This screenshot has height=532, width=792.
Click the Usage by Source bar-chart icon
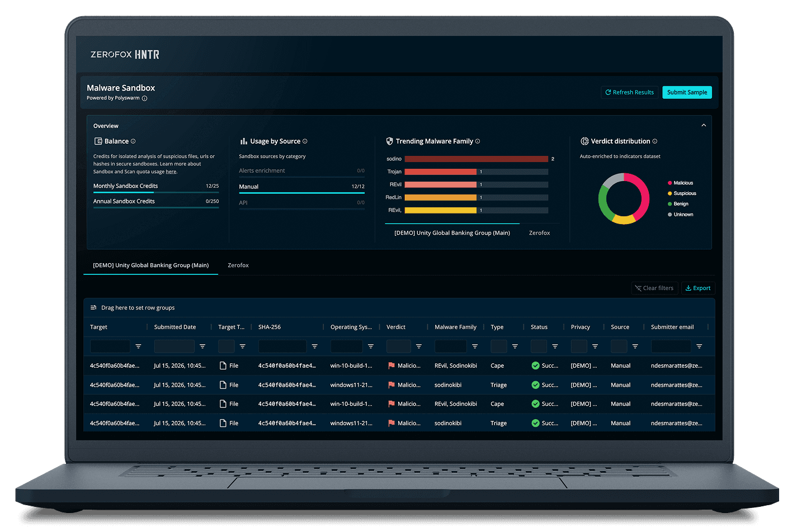pyautogui.click(x=244, y=141)
